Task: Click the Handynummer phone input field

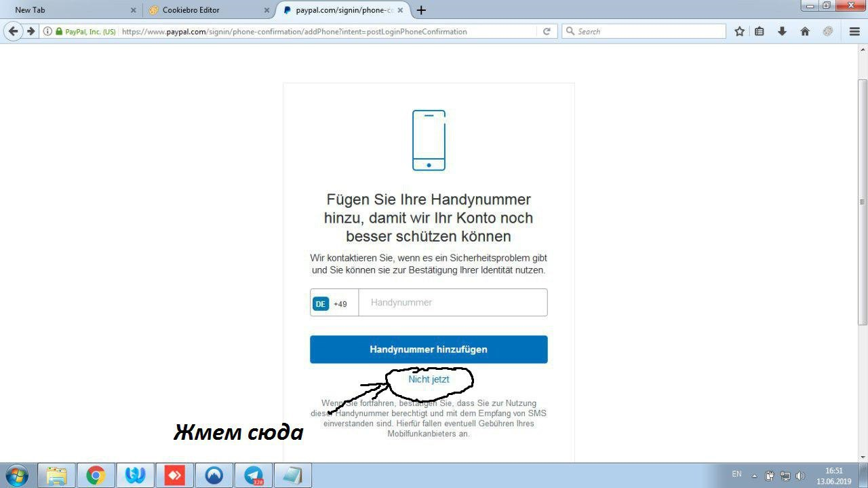Action: (452, 303)
